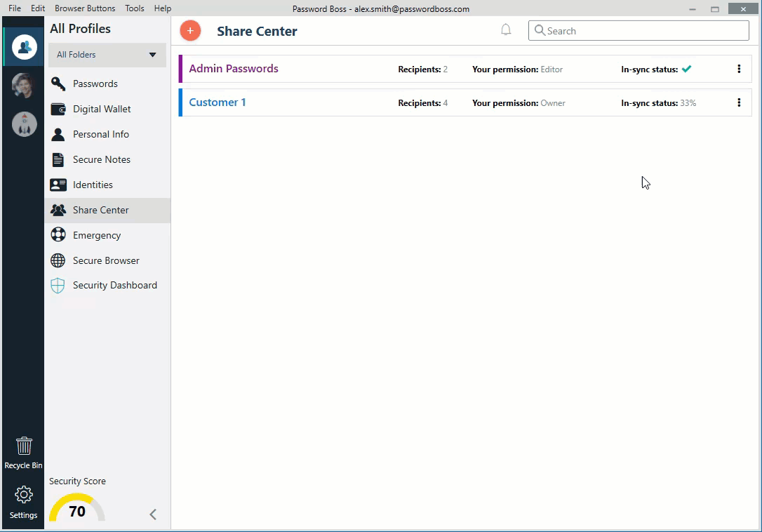Go to Secure Notes section
762x532 pixels.
[107, 159]
